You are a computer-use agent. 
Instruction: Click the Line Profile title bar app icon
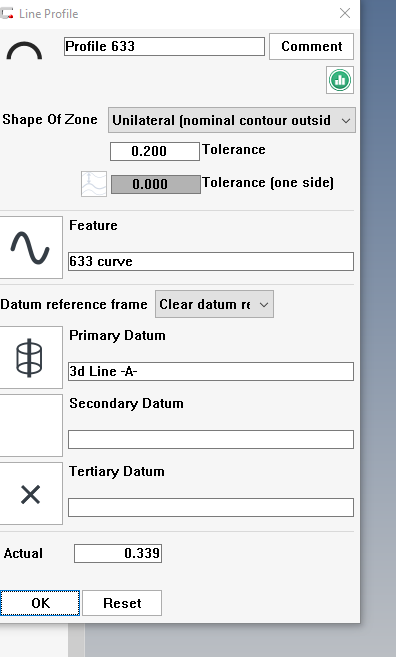[6, 13]
